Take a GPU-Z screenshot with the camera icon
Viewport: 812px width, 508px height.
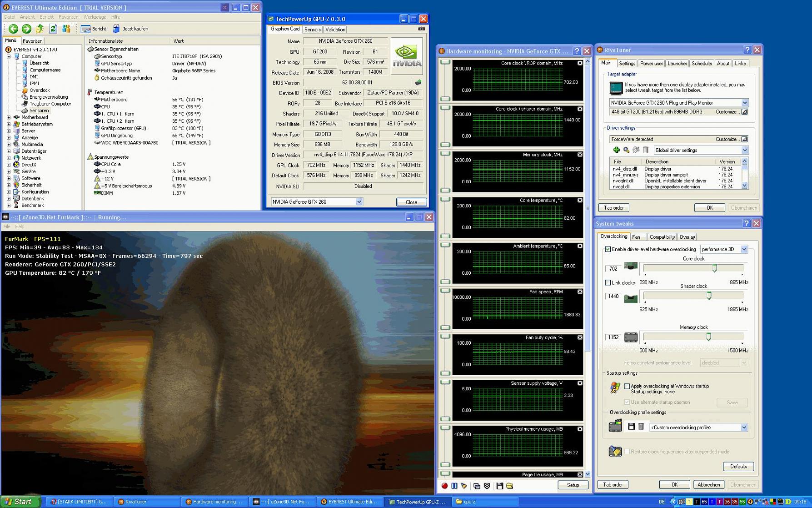(421, 29)
